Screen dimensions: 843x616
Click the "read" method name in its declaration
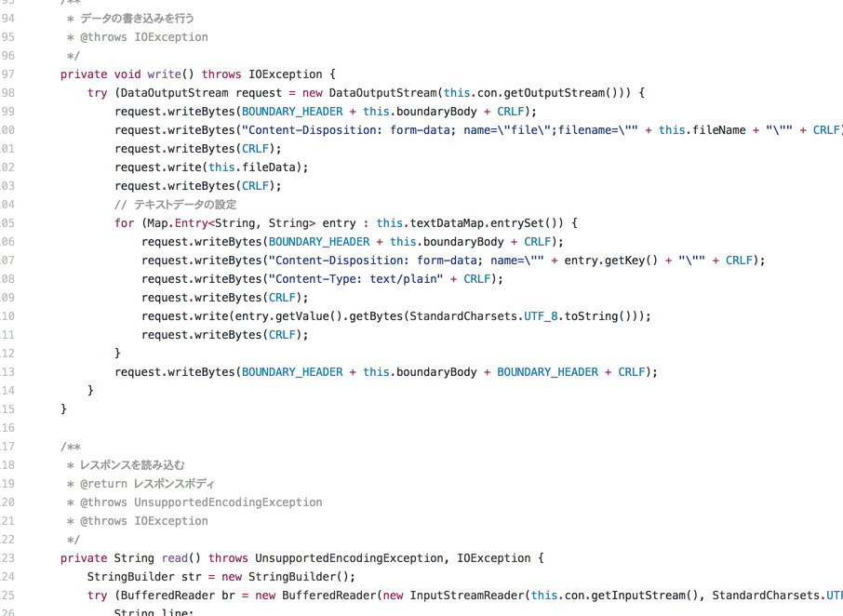(174, 558)
